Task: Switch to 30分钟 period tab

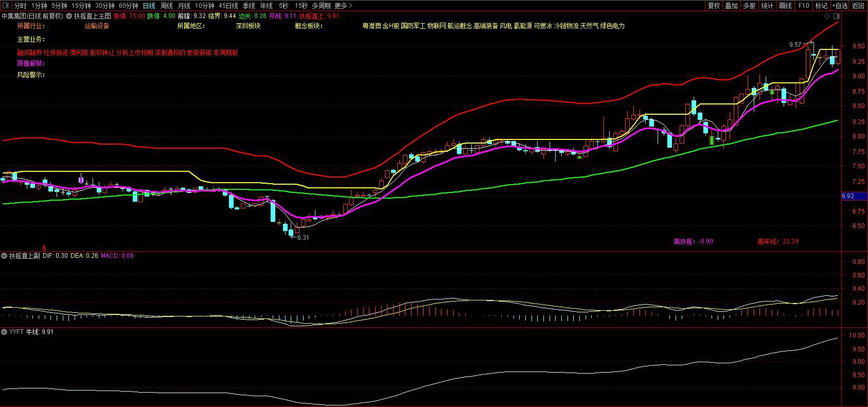Action: point(104,6)
